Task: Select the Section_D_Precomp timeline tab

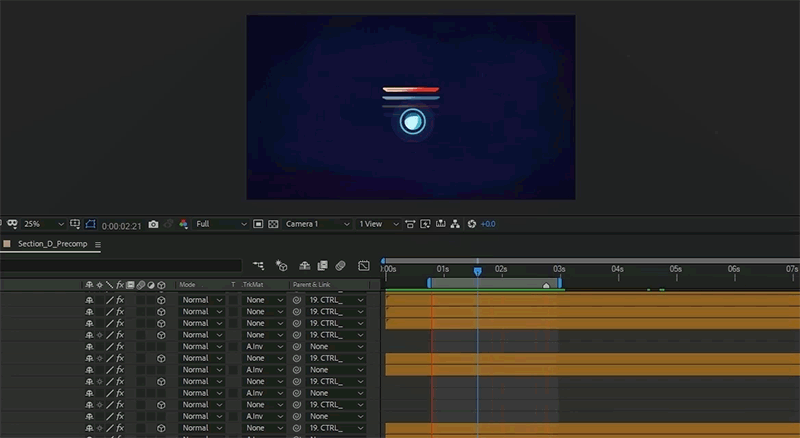Action: click(x=53, y=244)
